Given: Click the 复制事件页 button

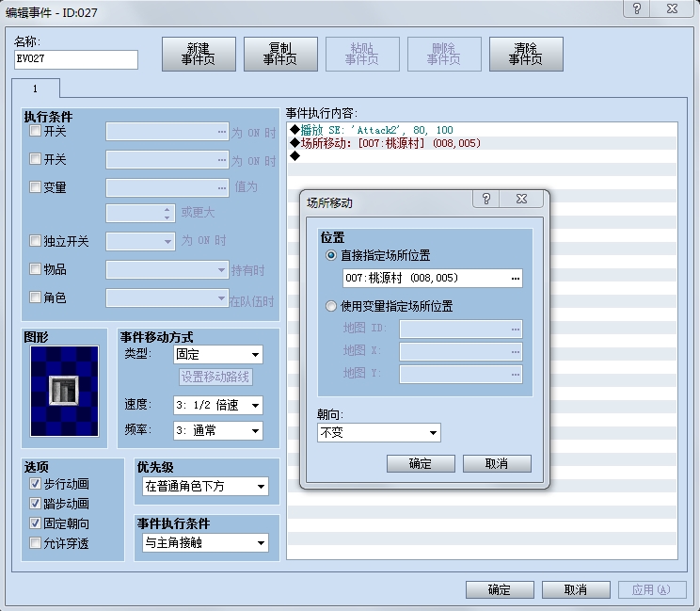Looking at the screenshot, I should click(280, 54).
